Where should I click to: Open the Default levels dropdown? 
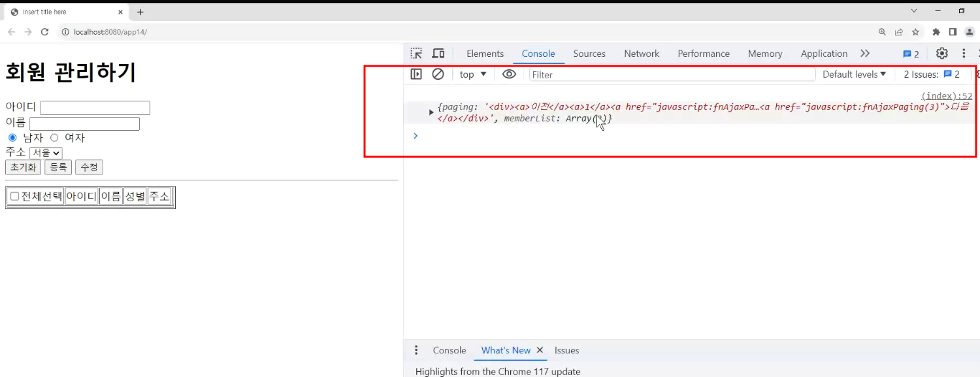[x=854, y=74]
